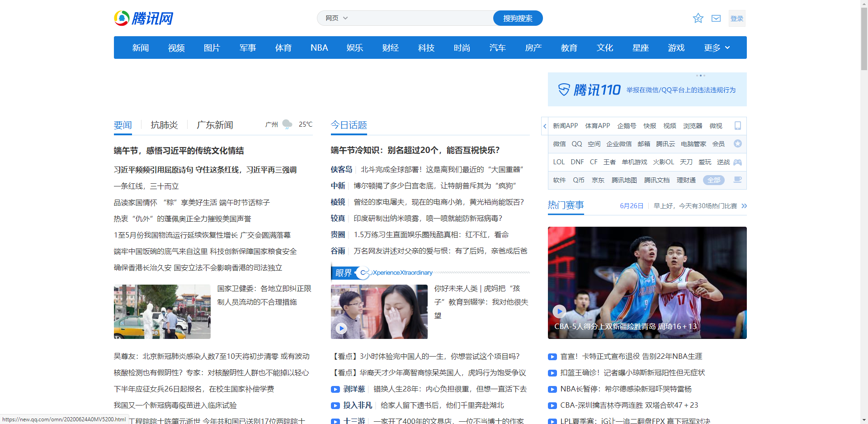Click video icon before CBA-深圳擒吉林 headline
The width and height of the screenshot is (868, 424).
click(552, 405)
